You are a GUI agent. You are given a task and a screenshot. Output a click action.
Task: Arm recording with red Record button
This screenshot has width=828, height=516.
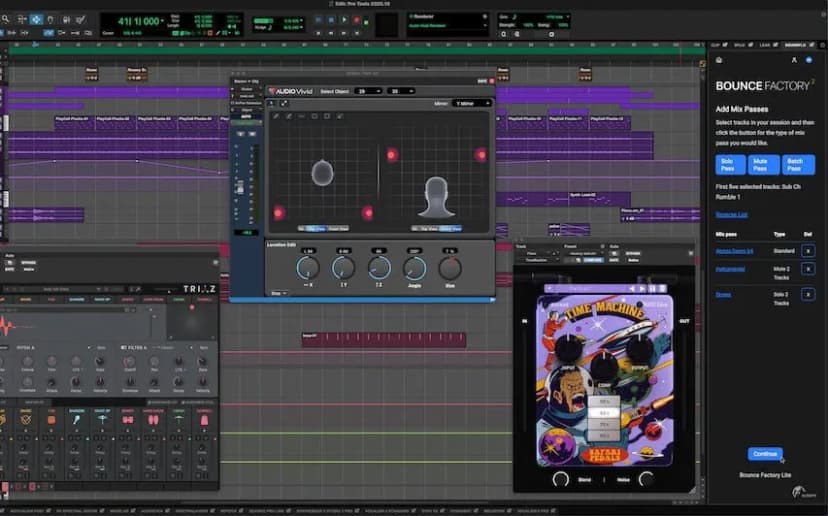tap(357, 20)
